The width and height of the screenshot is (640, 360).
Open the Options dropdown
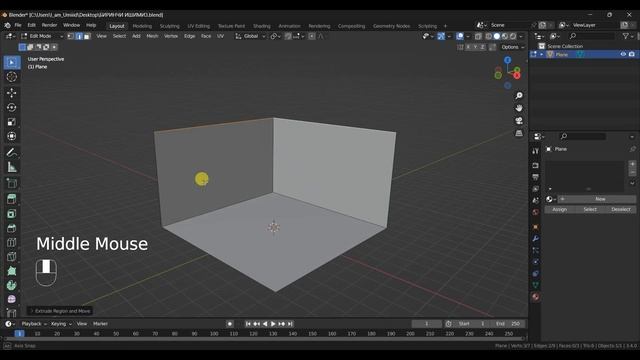tap(513, 47)
